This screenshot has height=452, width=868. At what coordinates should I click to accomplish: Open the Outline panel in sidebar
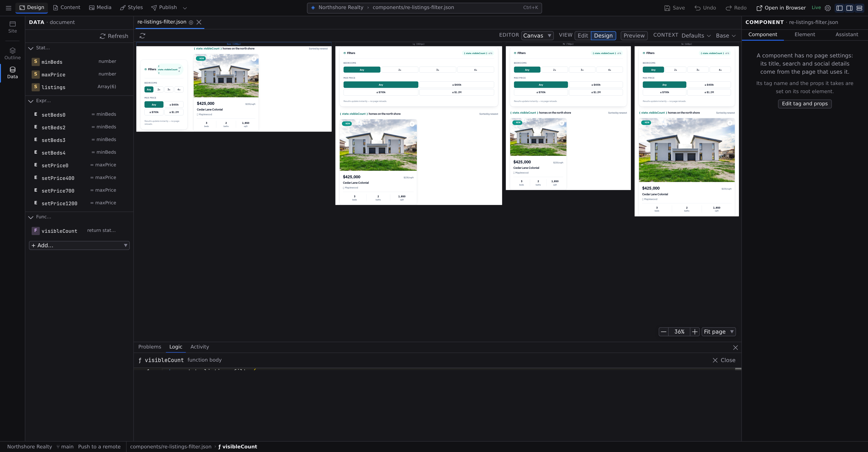coord(12,54)
